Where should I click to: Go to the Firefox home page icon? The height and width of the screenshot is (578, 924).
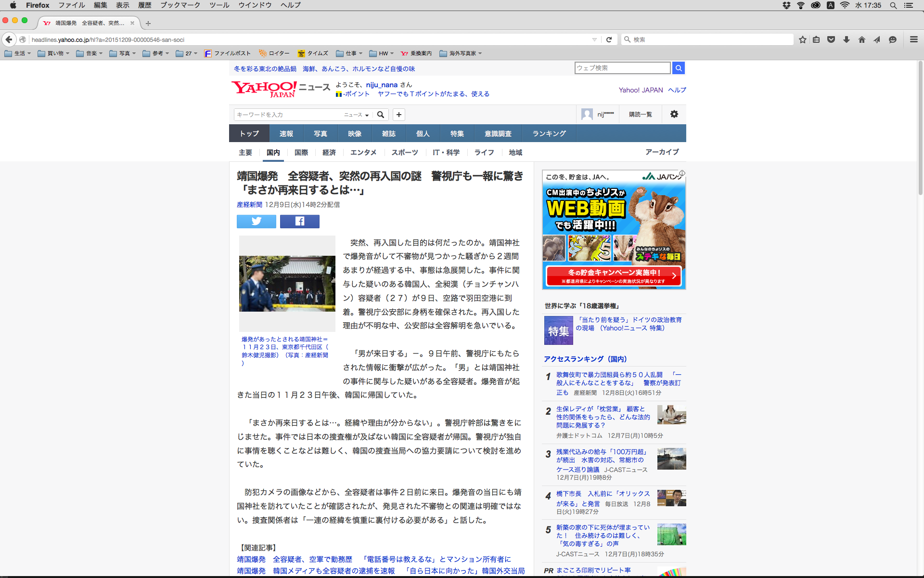861,39
